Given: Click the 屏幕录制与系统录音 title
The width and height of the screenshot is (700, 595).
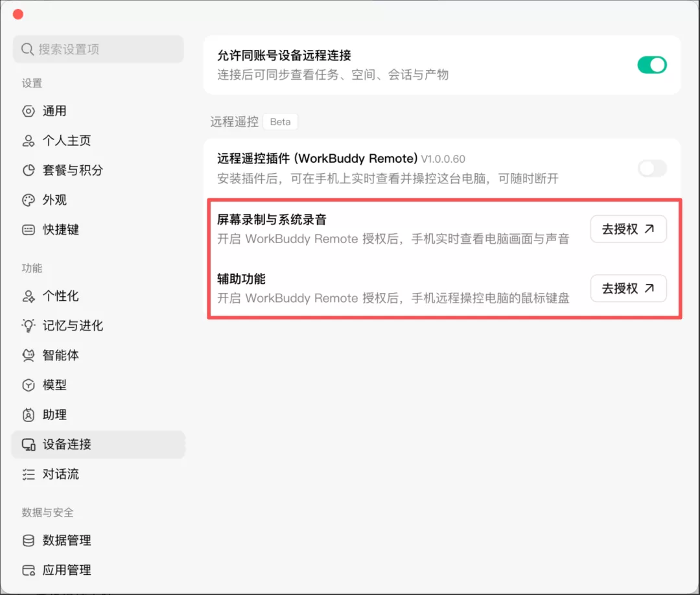Looking at the screenshot, I should pyautogui.click(x=272, y=220).
